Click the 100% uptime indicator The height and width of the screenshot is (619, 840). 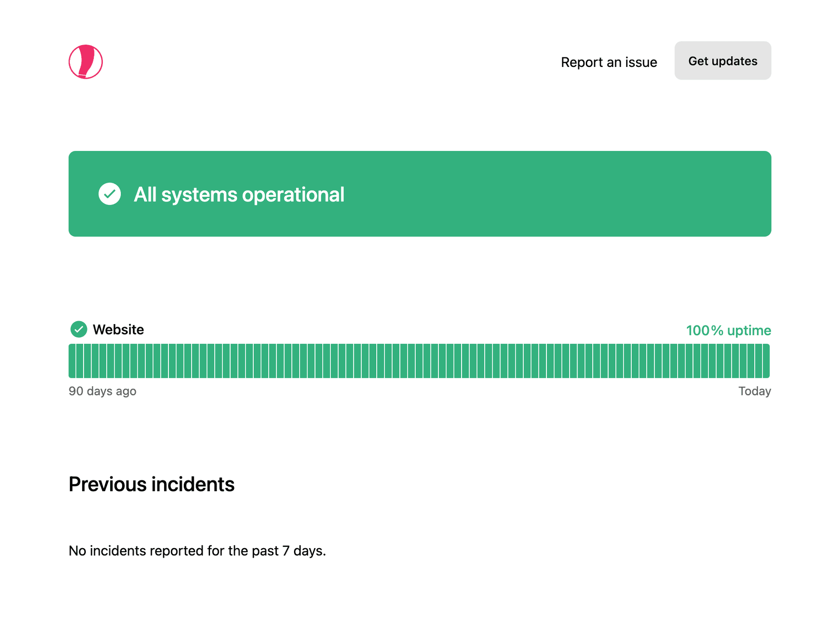[728, 330]
